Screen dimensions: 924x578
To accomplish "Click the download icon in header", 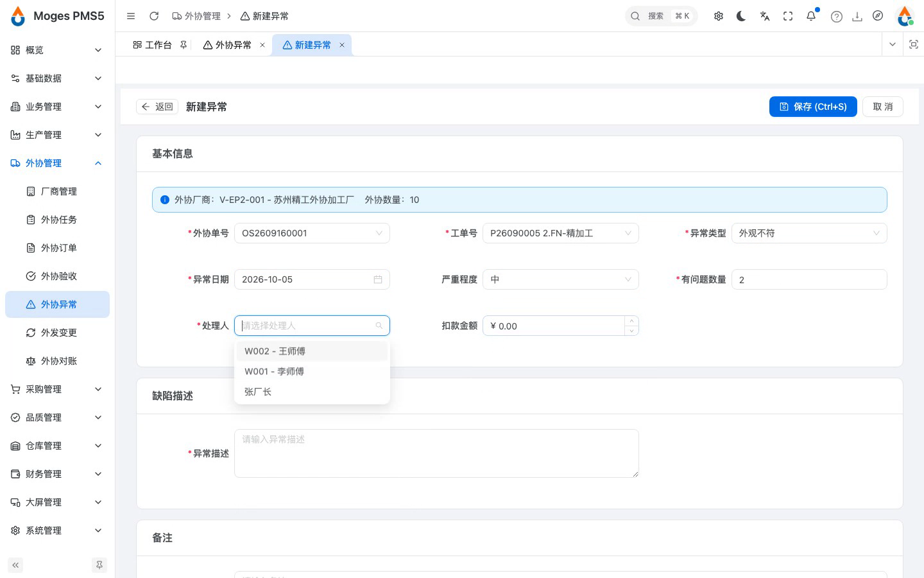I will coord(857,17).
